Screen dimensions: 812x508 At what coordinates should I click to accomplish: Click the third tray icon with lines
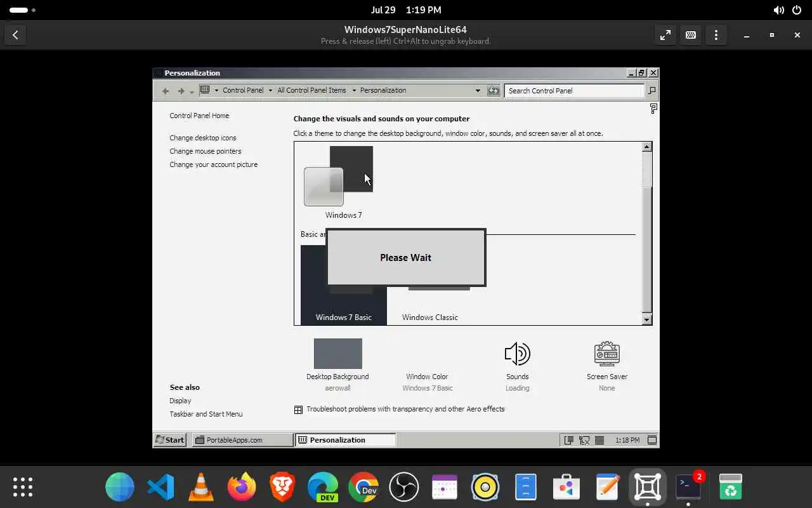599,440
